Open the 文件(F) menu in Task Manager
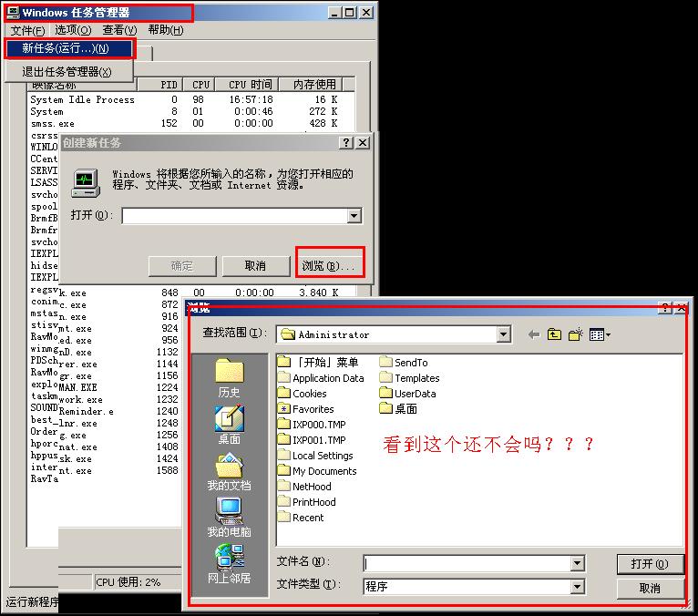The height and width of the screenshot is (616, 698). click(28, 30)
